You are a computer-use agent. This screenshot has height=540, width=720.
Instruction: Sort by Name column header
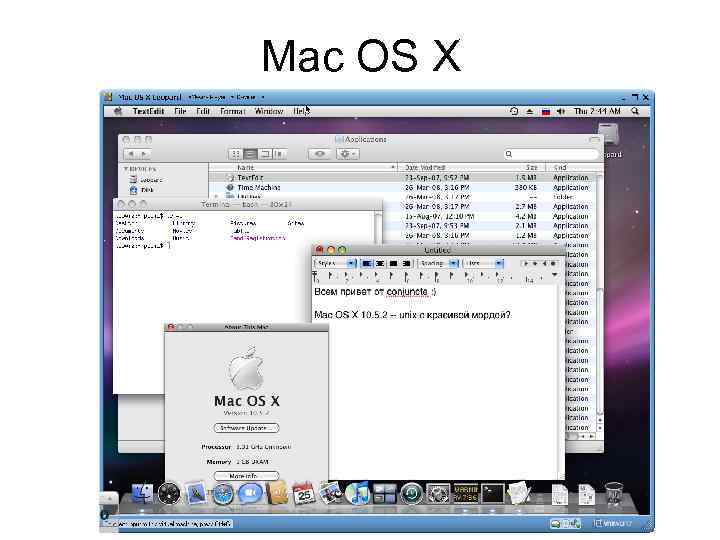click(x=303, y=168)
